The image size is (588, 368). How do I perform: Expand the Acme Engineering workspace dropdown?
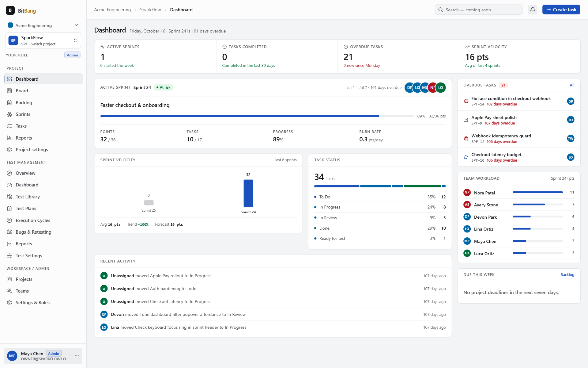[x=43, y=25]
